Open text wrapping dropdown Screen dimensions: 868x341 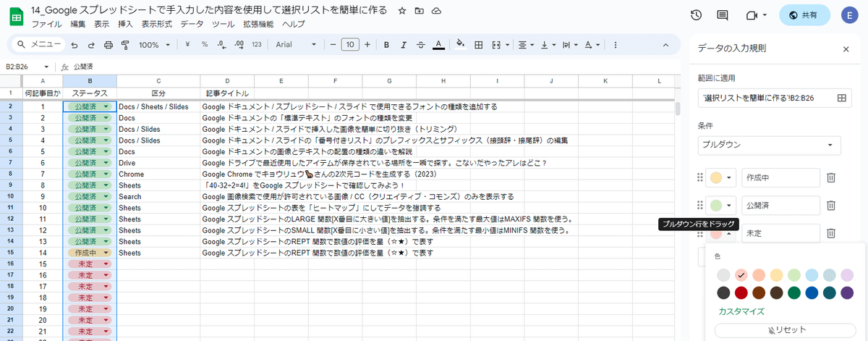pyautogui.click(x=569, y=45)
